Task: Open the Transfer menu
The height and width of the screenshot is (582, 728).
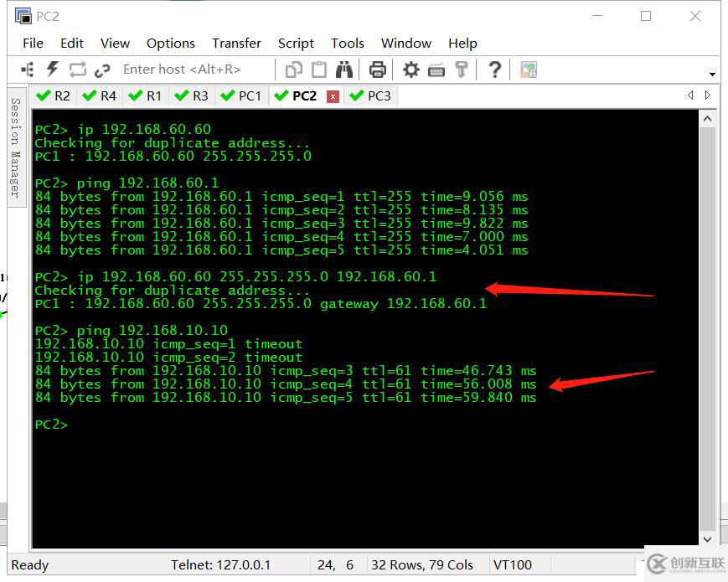Action: coord(236,44)
